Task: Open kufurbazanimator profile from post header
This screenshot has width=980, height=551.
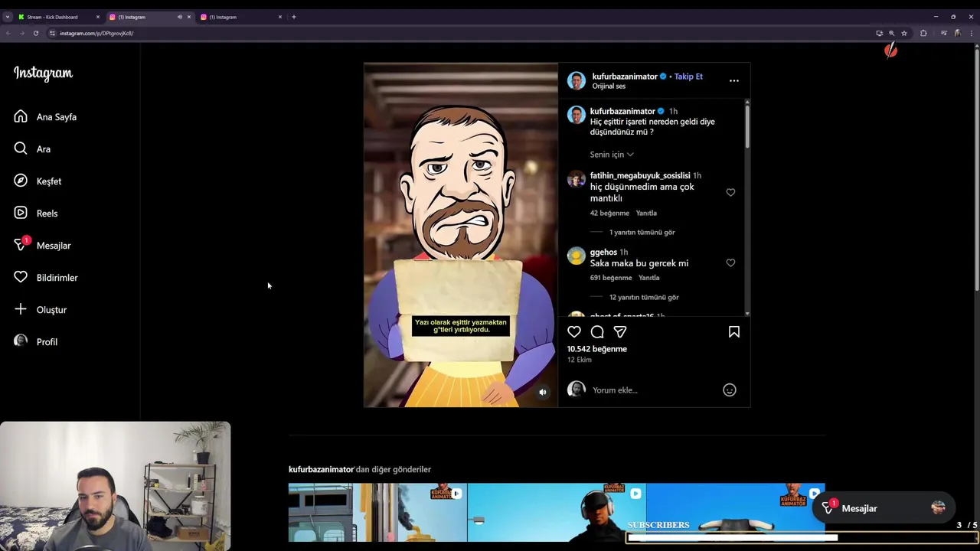Action: (625, 77)
